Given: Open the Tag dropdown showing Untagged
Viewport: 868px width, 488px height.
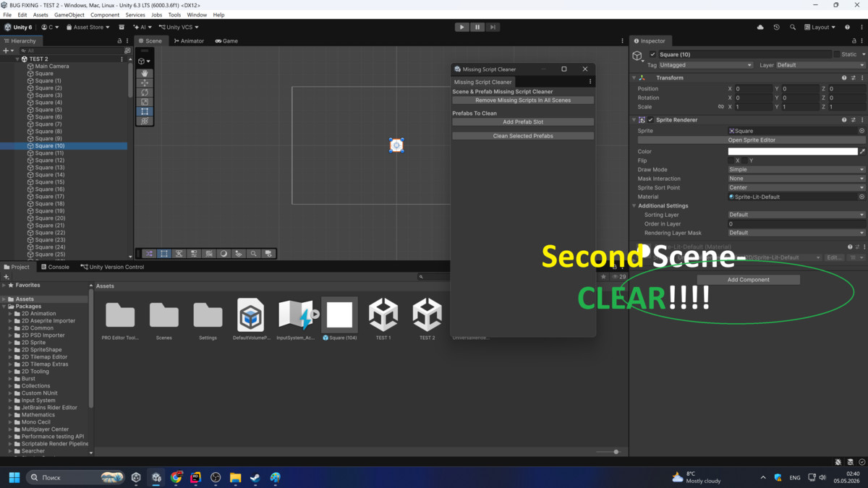Looking at the screenshot, I should click(x=705, y=65).
